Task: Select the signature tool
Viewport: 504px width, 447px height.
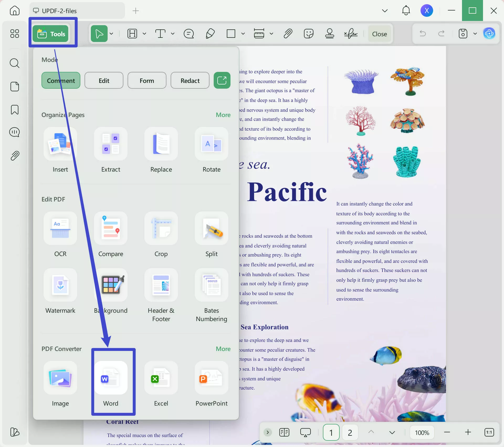Action: [351, 34]
